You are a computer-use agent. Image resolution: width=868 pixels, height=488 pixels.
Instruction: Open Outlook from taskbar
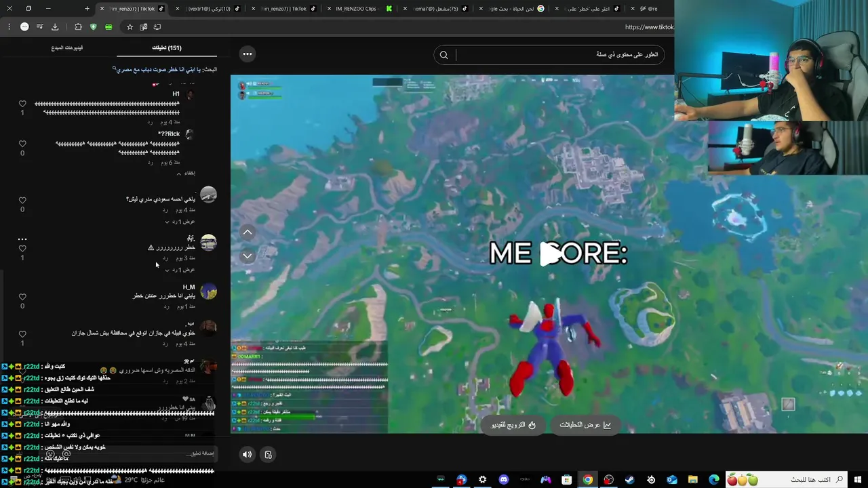pyautogui.click(x=671, y=480)
